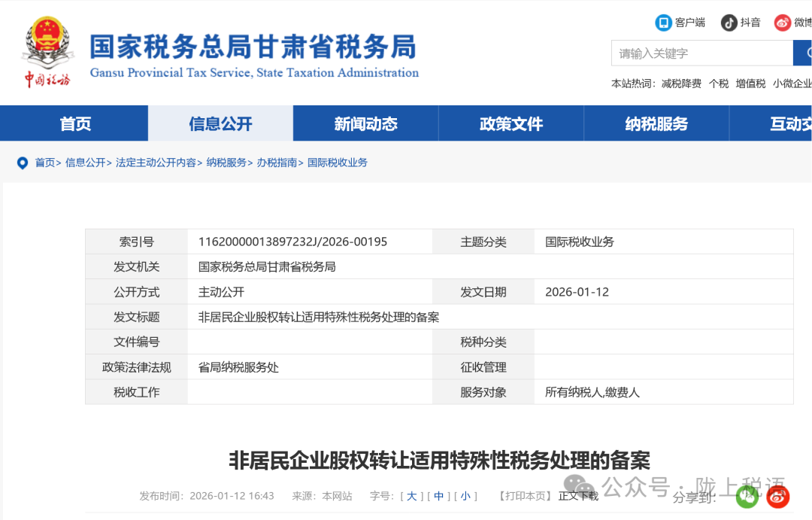Image resolution: width=812 pixels, height=520 pixels.
Task: Select the 大 large font size option
Action: tap(412, 497)
